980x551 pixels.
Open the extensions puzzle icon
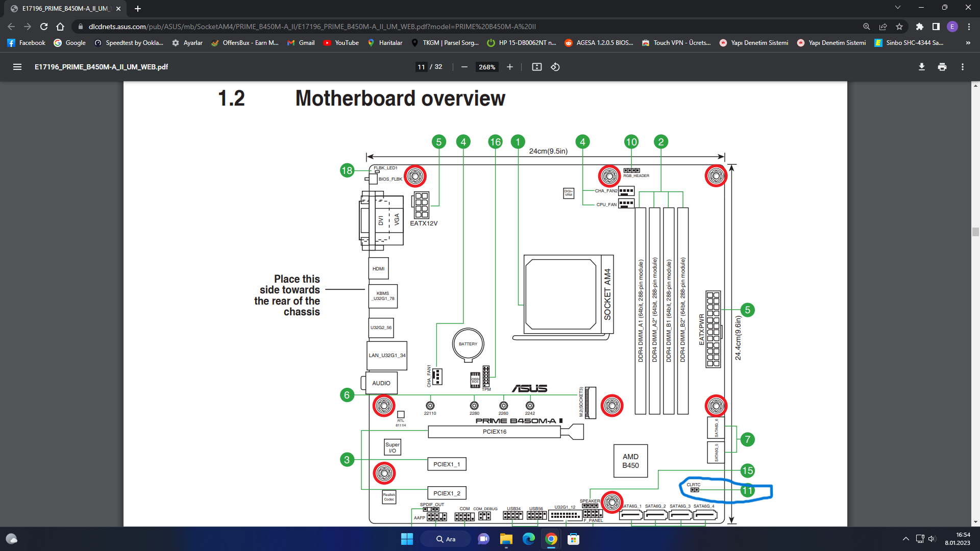click(x=920, y=27)
